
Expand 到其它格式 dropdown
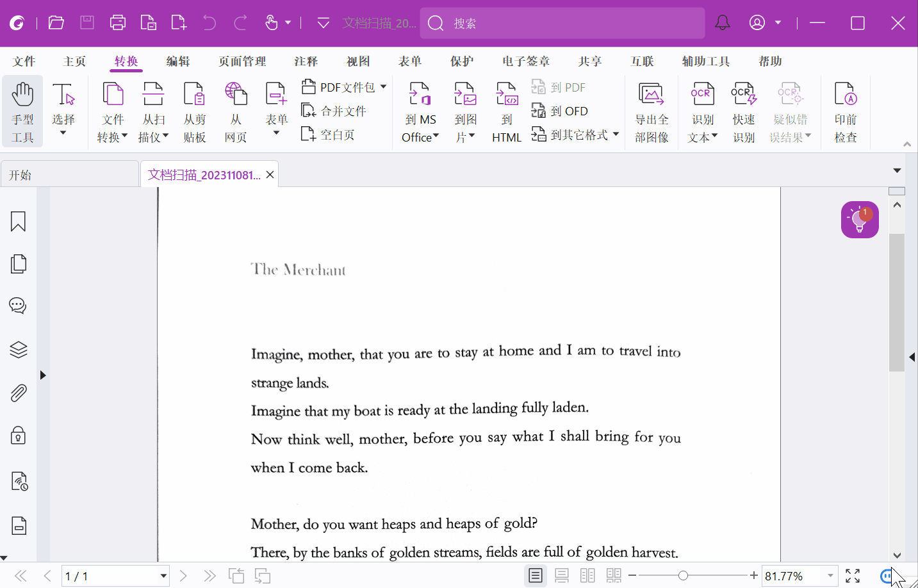pos(616,135)
